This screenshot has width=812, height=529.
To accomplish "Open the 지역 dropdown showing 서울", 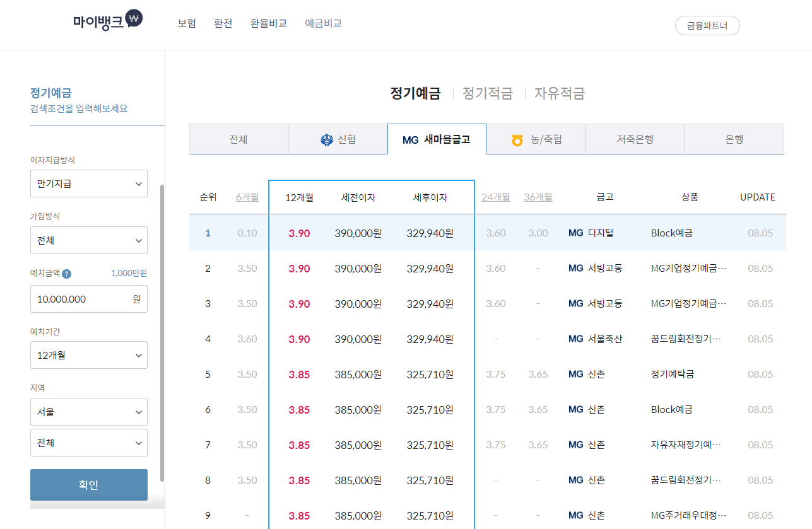I will [x=89, y=412].
